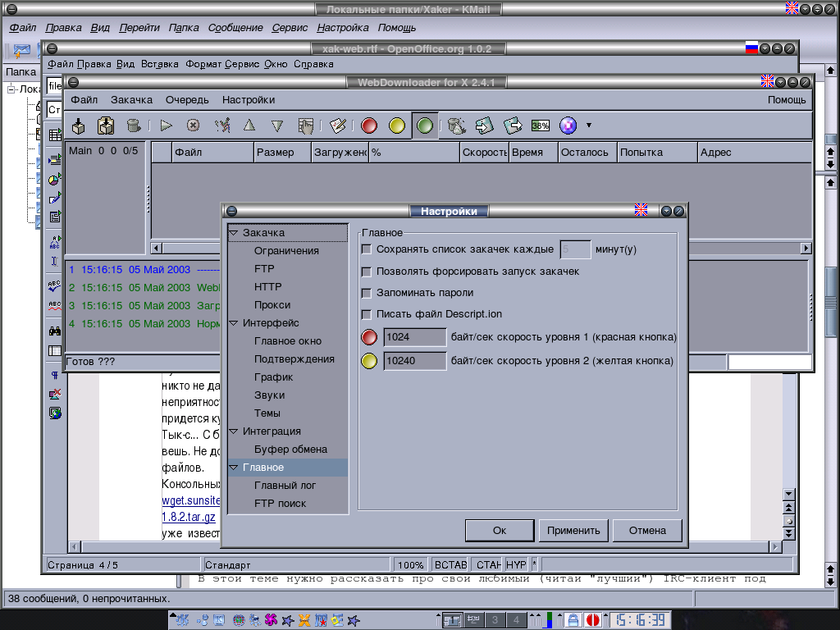Select green unlimited speed button in toolbar

[425, 126]
